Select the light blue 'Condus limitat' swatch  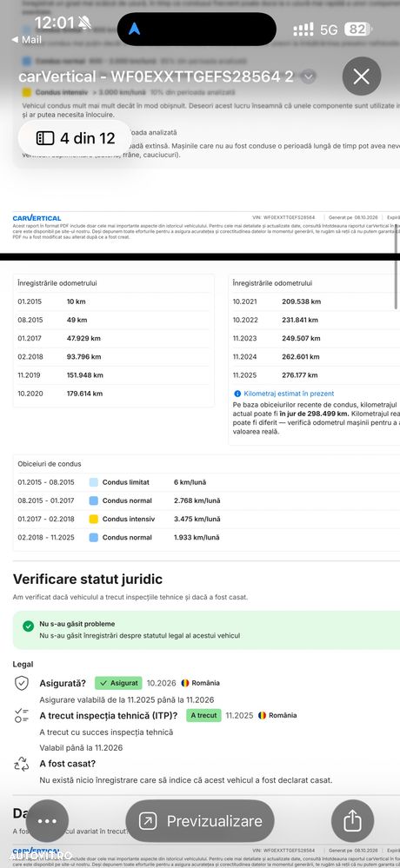coord(94,483)
